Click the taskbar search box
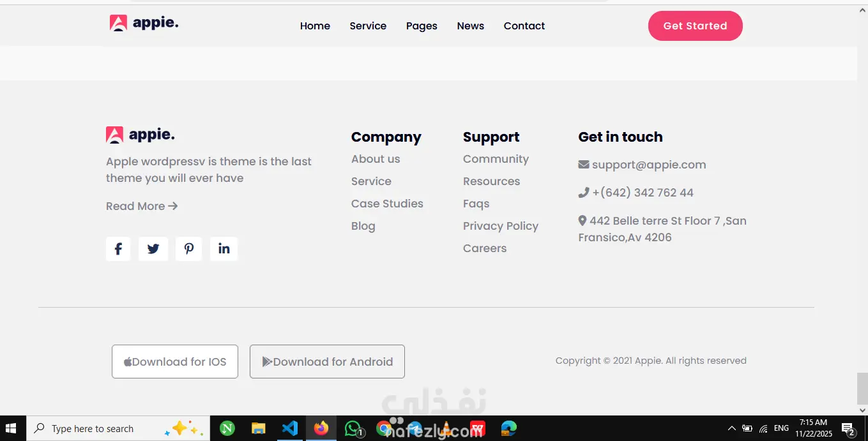Screen dimensions: 868x441 pyautogui.click(x=118, y=428)
